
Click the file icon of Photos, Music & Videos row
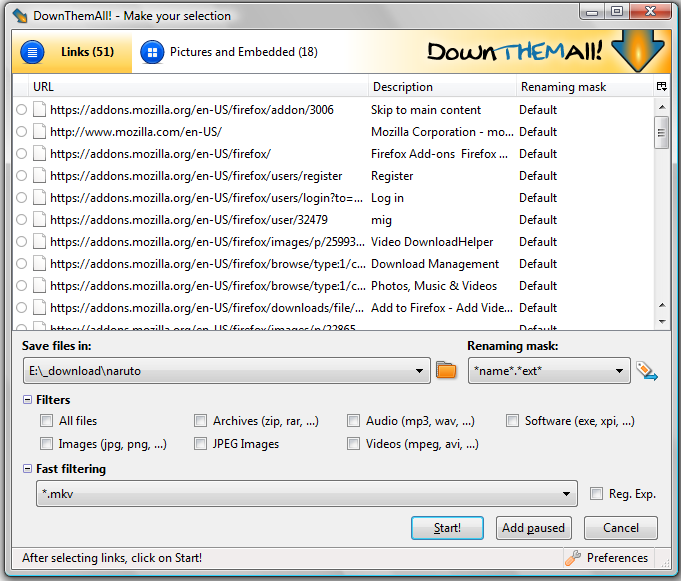40,285
